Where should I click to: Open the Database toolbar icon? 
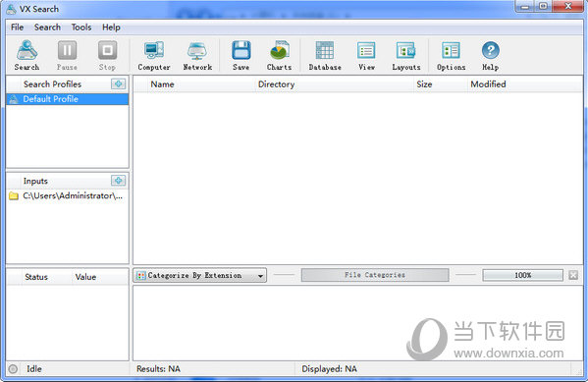pyautogui.click(x=325, y=55)
